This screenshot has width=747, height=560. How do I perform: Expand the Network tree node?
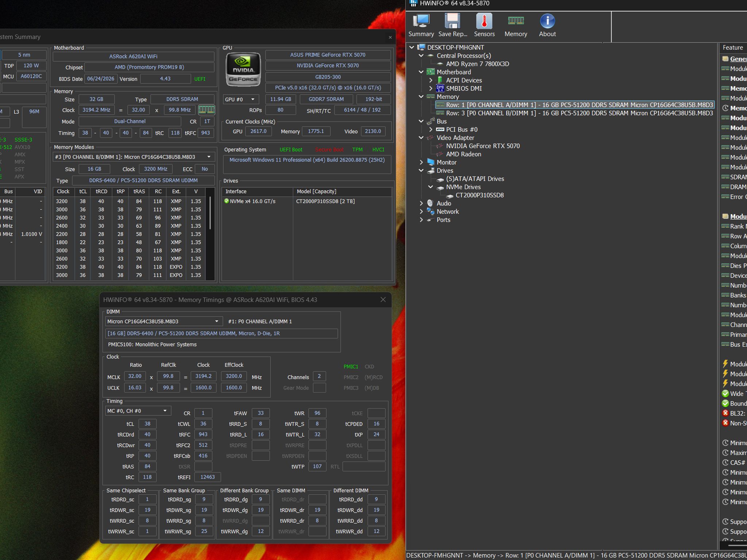(421, 211)
